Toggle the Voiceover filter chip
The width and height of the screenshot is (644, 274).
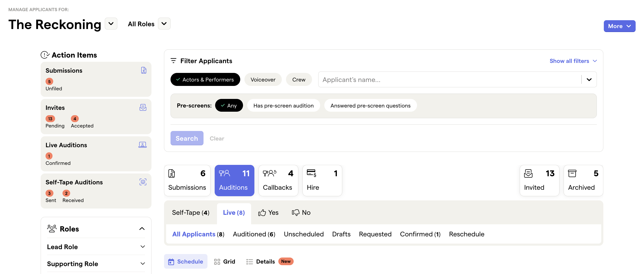coord(263,80)
